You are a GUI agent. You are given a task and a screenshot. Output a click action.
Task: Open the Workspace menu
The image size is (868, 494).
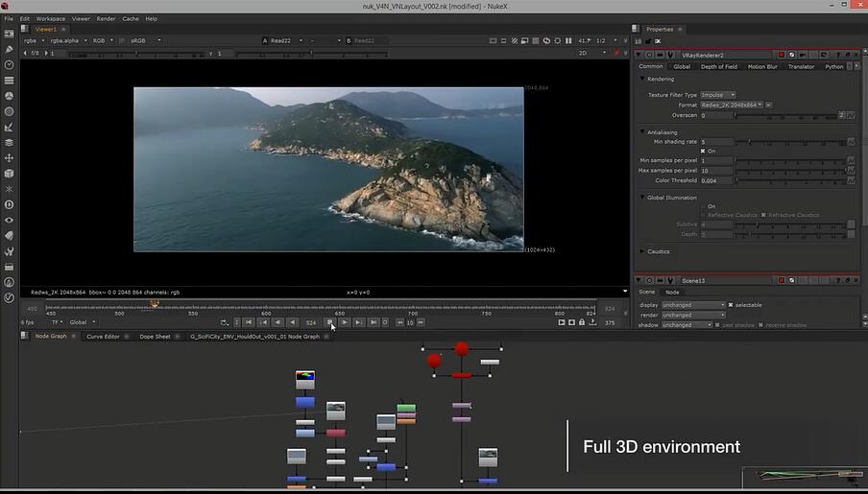[50, 19]
